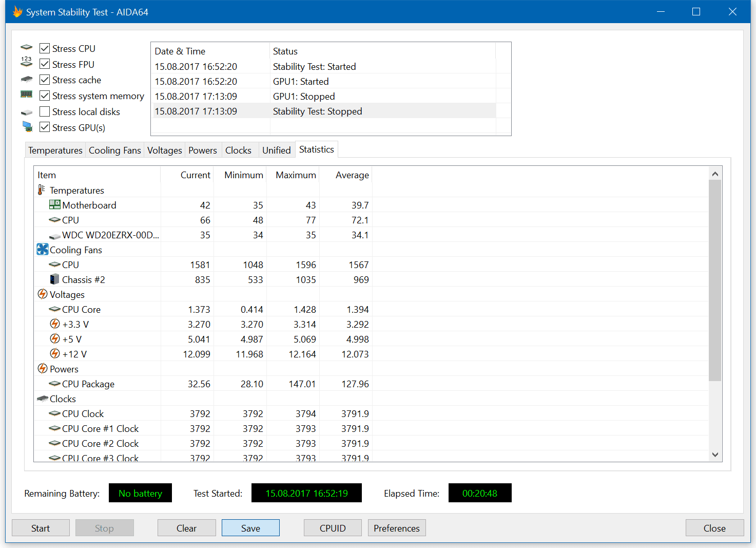Viewport: 756px width, 548px height.
Task: Click the CPU Core row icon
Action: pyautogui.click(x=55, y=309)
